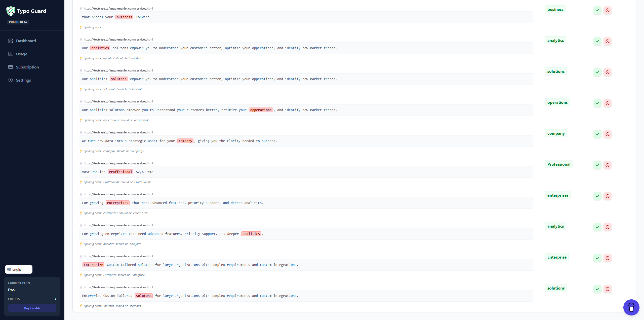644x320 pixels.
Task: Open Settings via the gear icon
Action: [x=11, y=80]
